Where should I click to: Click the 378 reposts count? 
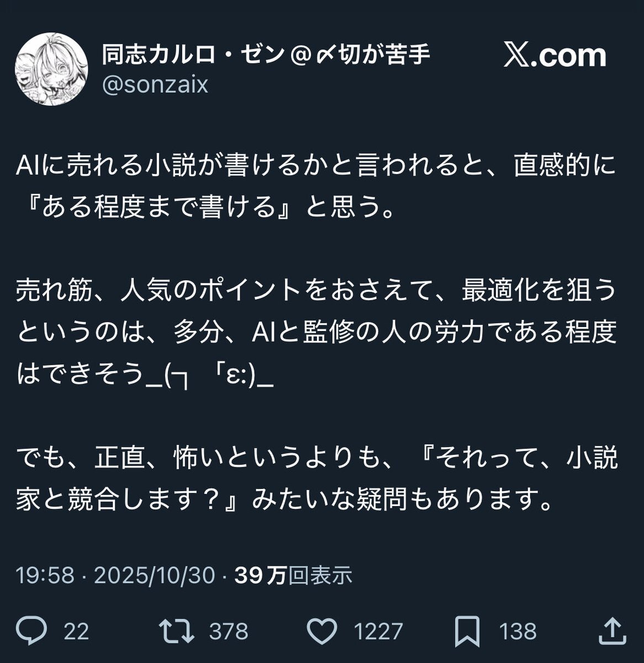(229, 631)
